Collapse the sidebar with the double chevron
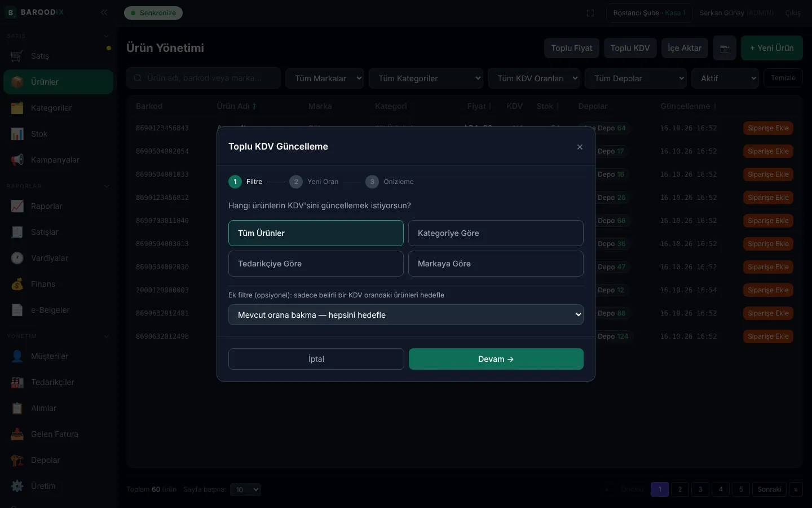 click(x=104, y=12)
